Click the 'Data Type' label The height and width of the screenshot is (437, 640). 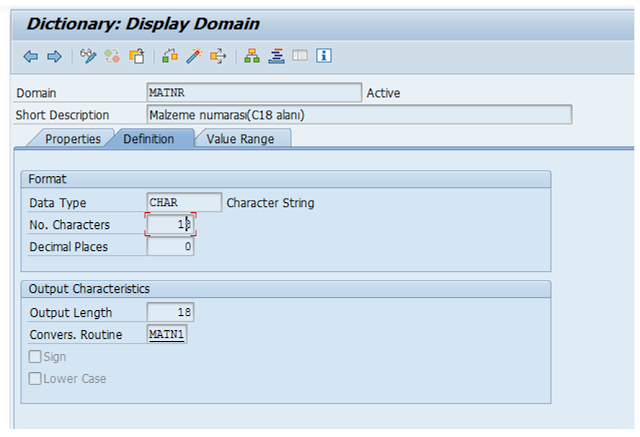(58, 203)
